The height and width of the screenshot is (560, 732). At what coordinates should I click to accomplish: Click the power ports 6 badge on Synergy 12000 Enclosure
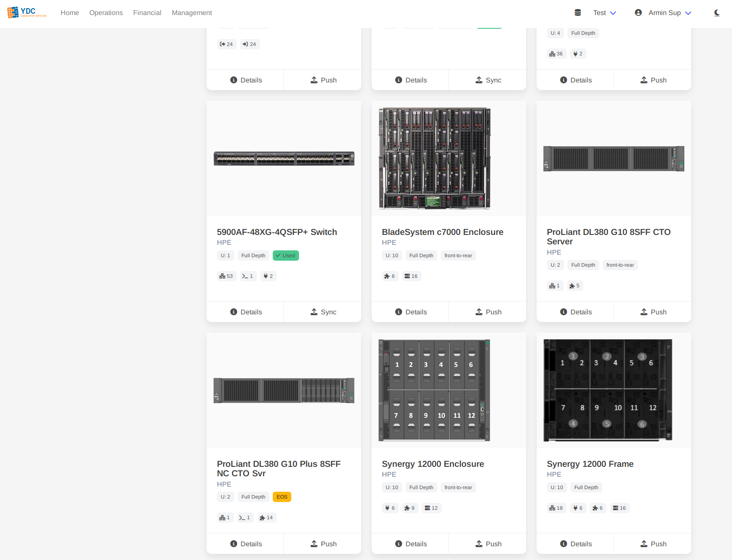[390, 508]
